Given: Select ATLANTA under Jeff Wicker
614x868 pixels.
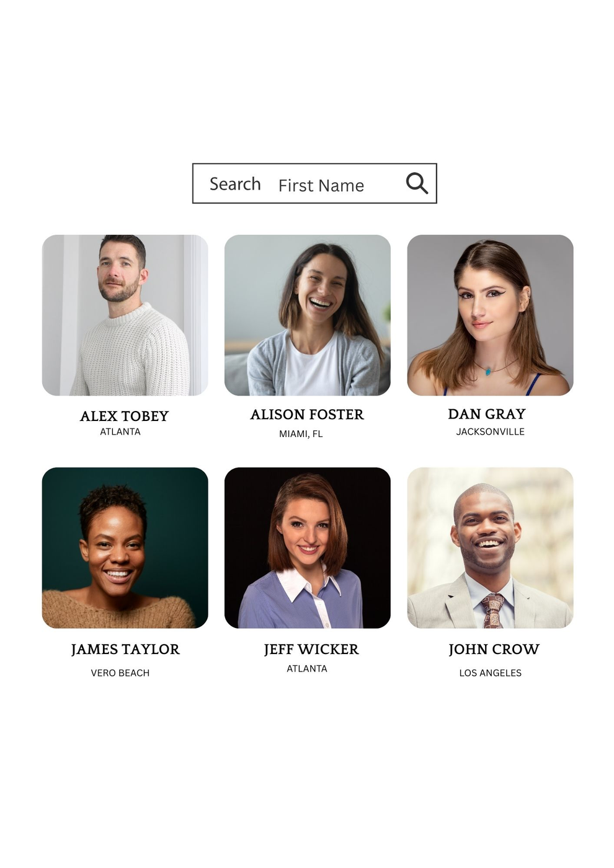Looking at the screenshot, I should 307,668.
